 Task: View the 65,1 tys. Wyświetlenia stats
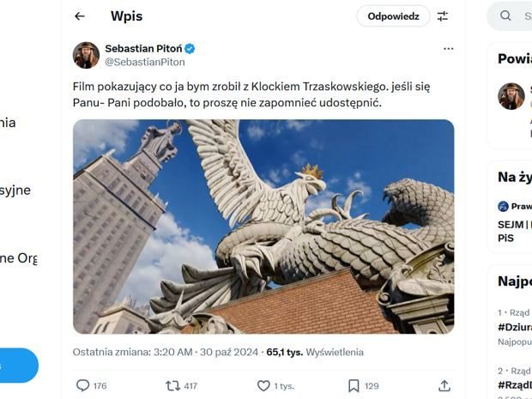click(315, 352)
